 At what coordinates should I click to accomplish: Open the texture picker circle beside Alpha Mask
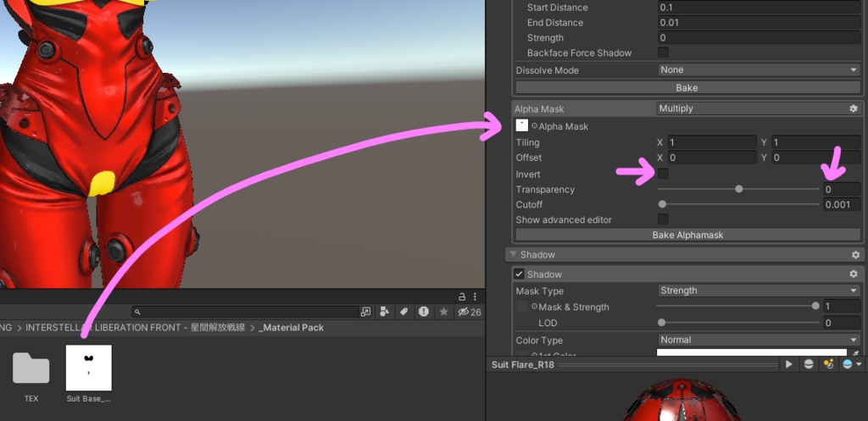(534, 126)
